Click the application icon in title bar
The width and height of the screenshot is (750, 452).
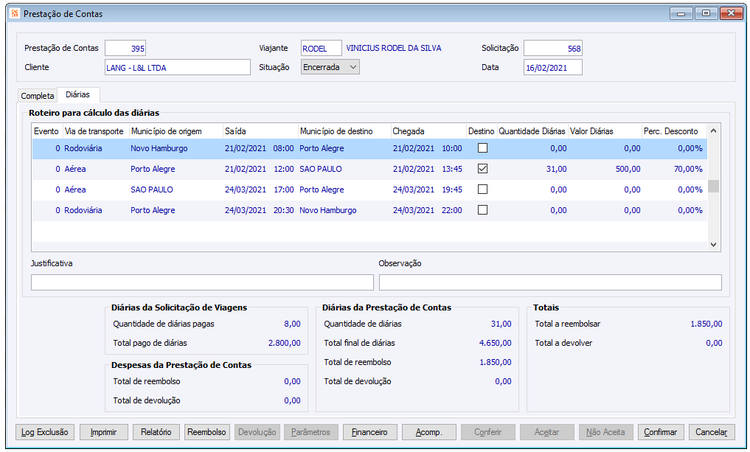coord(15,13)
